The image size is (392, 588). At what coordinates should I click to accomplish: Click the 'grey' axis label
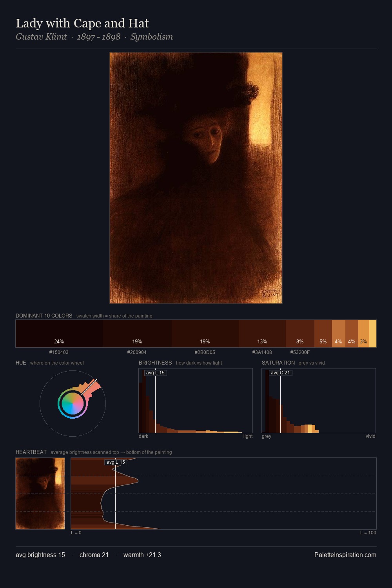tap(267, 436)
